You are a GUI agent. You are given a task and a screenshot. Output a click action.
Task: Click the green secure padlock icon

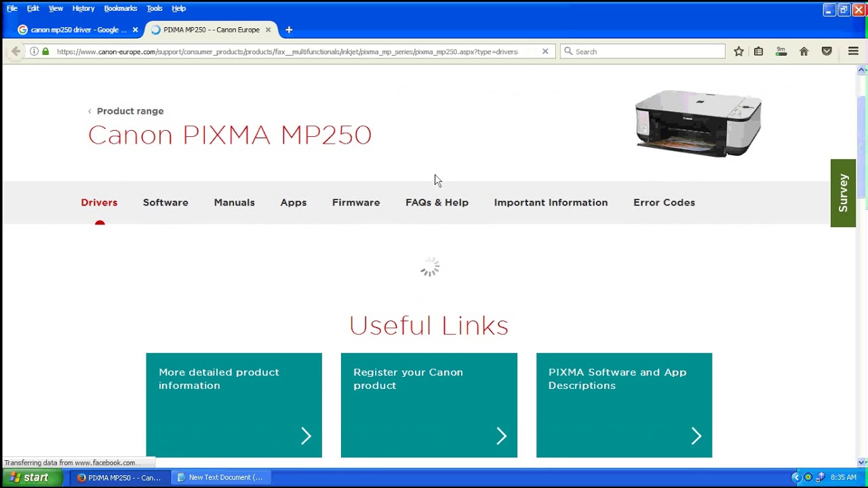click(45, 52)
